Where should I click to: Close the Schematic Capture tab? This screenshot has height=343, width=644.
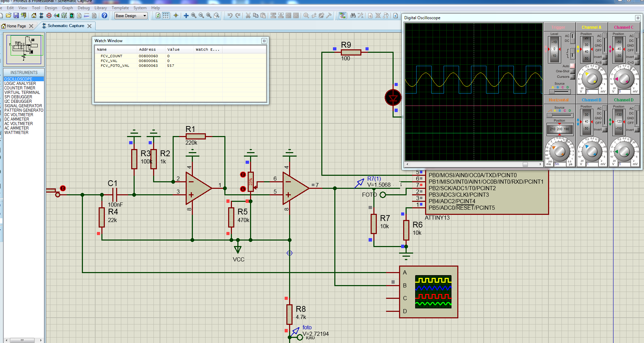(89, 26)
